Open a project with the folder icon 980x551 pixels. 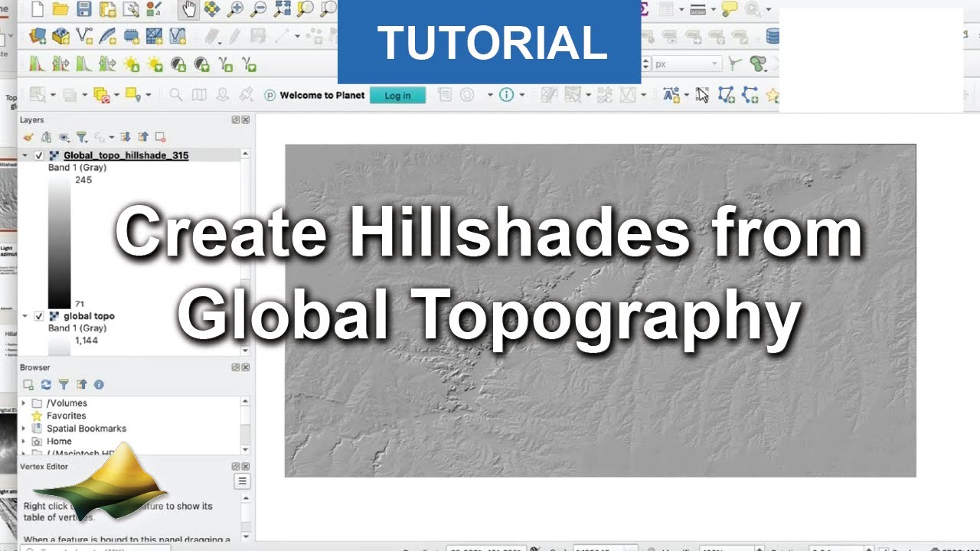(60, 9)
